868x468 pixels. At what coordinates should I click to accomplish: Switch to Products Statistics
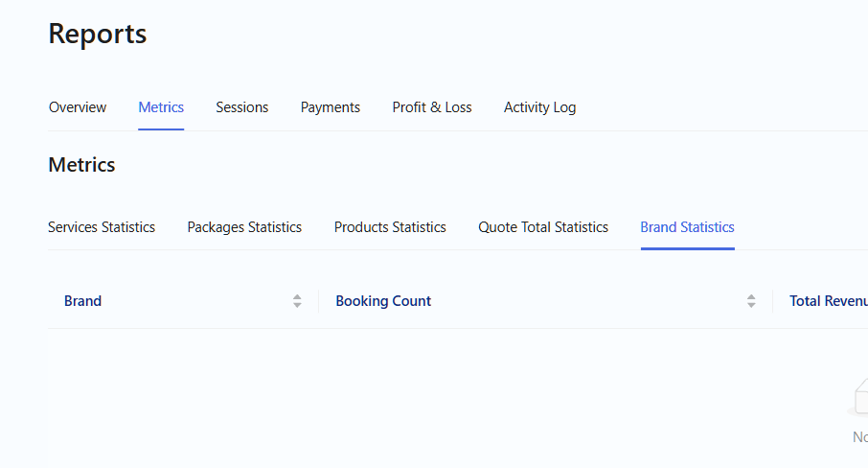[x=390, y=227]
